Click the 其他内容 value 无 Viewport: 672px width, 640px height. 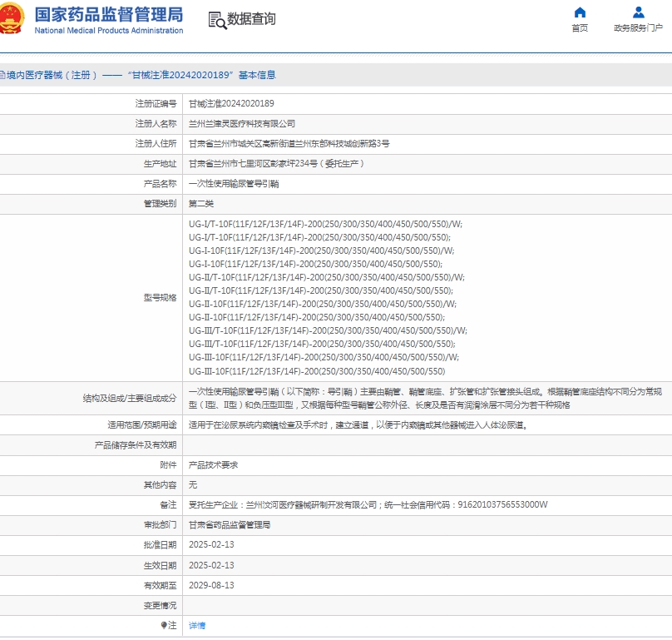pyautogui.click(x=193, y=484)
